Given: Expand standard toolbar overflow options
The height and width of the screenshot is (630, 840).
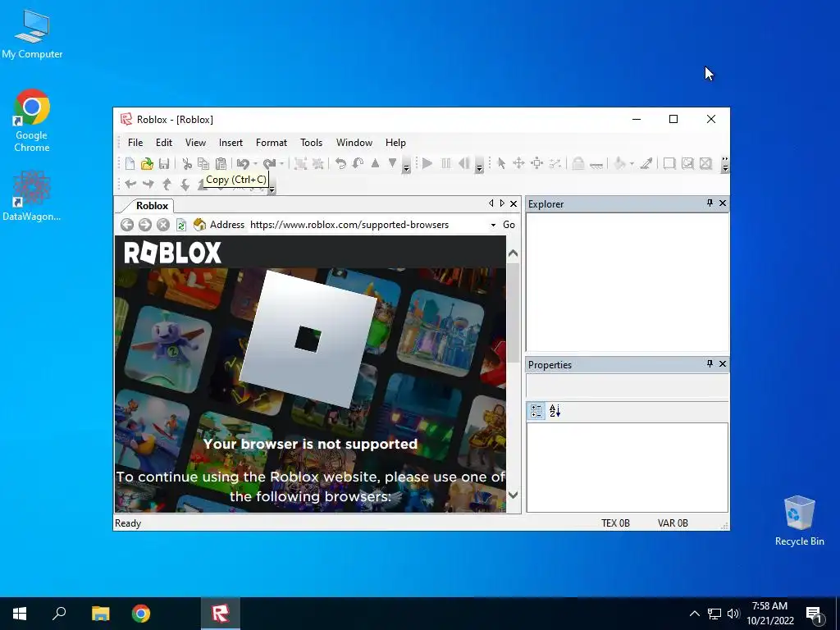Looking at the screenshot, I should [406, 165].
